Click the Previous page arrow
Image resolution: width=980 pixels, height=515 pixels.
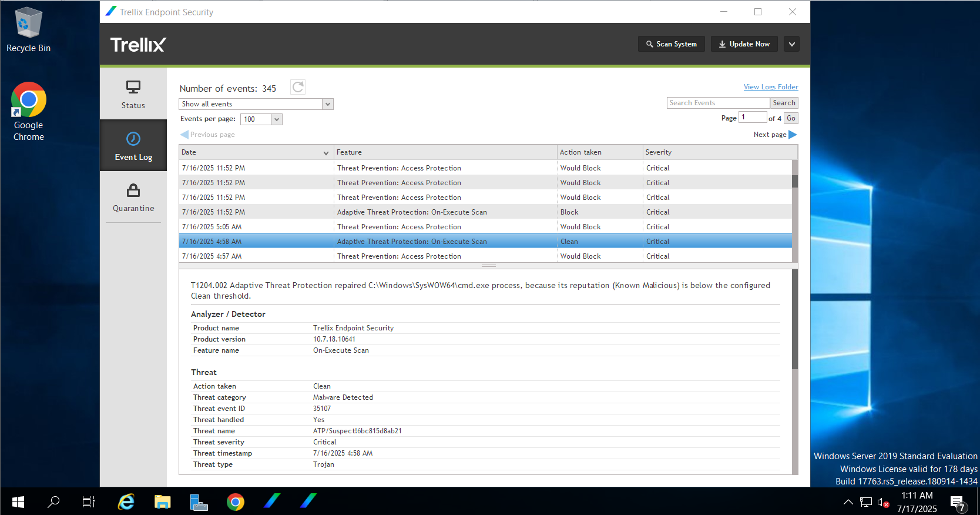click(x=184, y=135)
